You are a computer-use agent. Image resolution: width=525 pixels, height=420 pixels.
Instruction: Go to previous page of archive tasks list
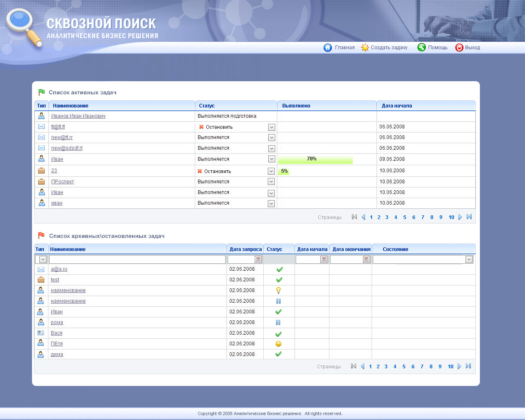[363, 366]
